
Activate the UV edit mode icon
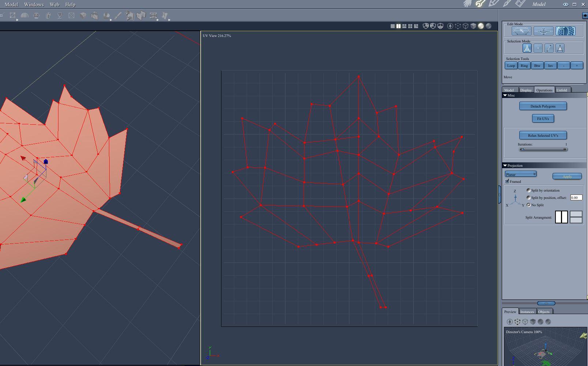pyautogui.click(x=565, y=31)
